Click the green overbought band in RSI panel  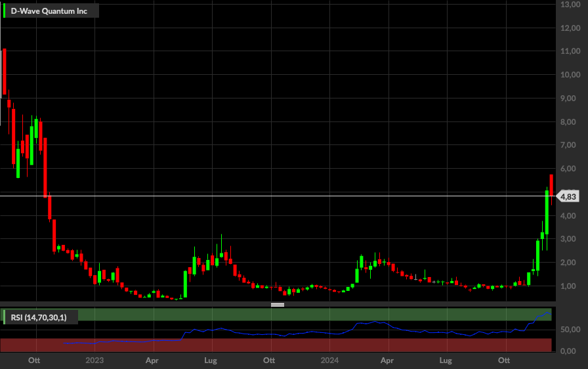pos(315,315)
